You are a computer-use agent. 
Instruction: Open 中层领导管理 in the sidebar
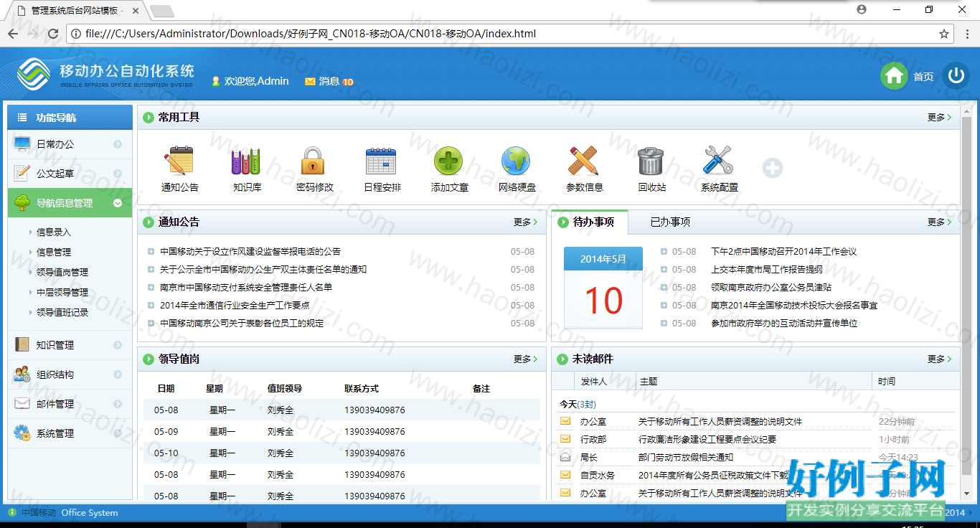[x=62, y=293]
